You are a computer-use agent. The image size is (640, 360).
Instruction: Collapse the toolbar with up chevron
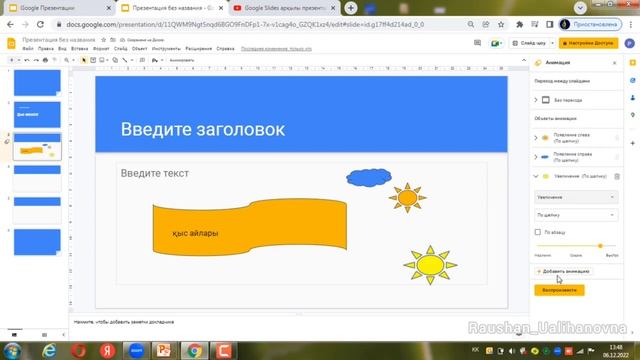(x=524, y=60)
